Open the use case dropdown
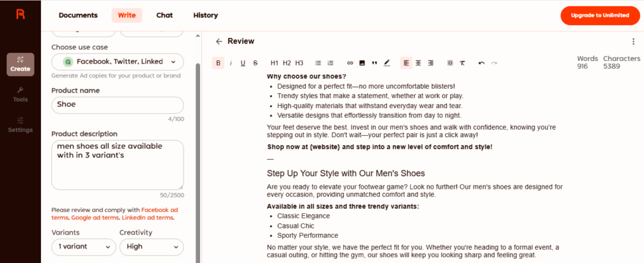The image size is (644, 263). (118, 62)
